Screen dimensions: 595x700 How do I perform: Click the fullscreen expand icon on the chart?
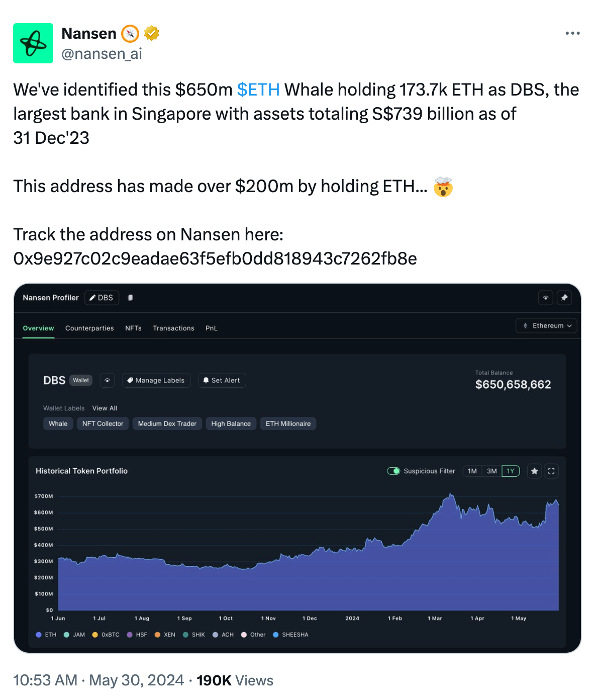pos(551,471)
